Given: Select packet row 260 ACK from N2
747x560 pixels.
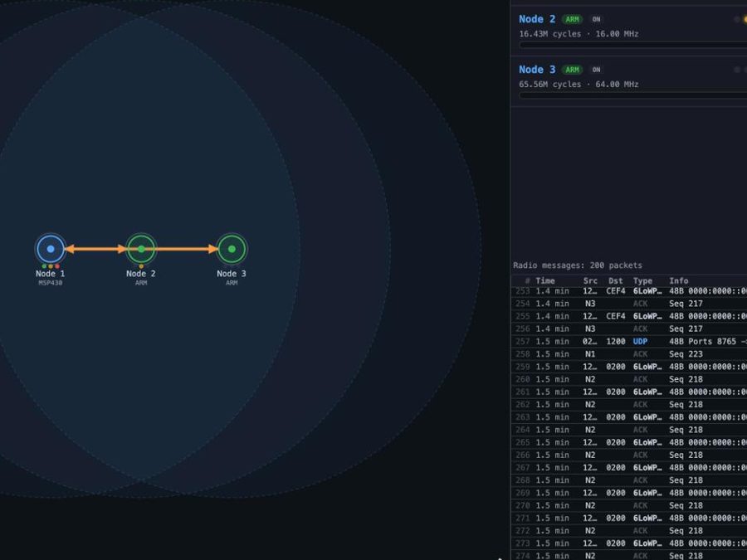Looking at the screenshot, I should [x=629, y=379].
